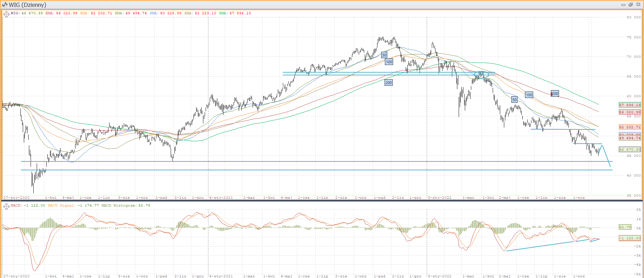Click the pan control icon in MACD panel

[x=6, y=206]
